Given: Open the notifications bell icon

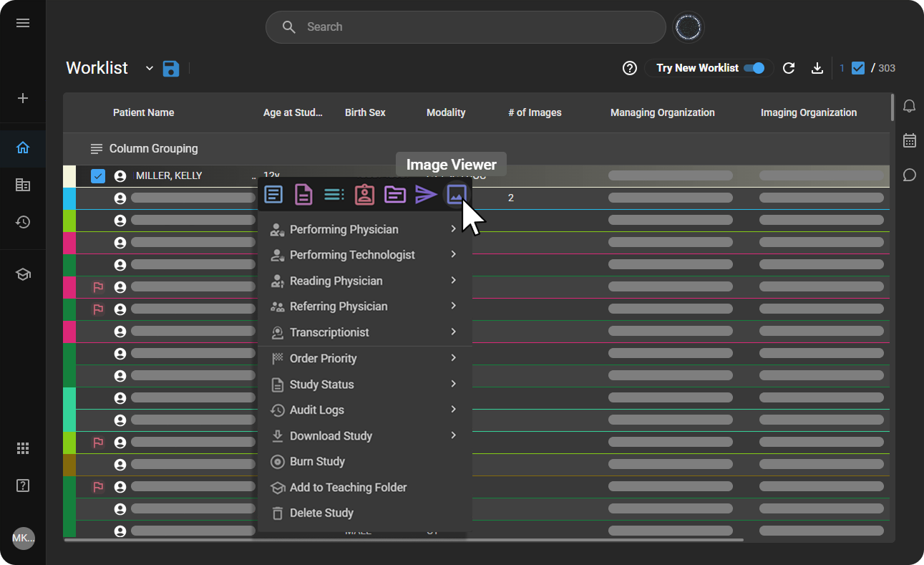Looking at the screenshot, I should click(x=909, y=107).
